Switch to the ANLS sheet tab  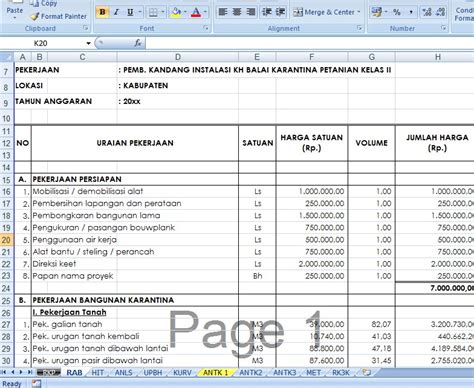click(124, 372)
